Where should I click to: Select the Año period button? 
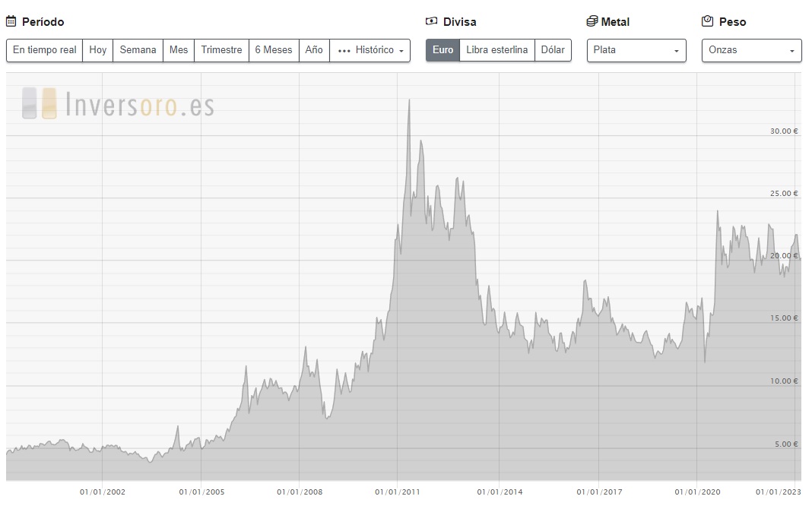(314, 50)
